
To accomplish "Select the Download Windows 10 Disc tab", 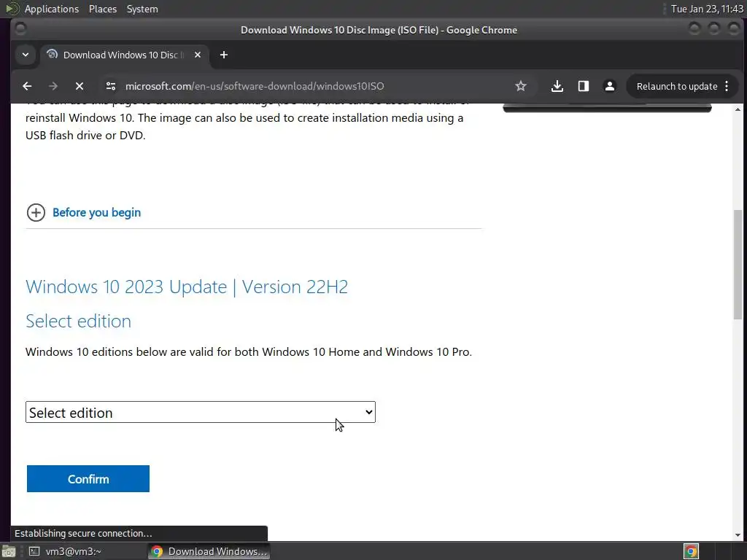I will click(x=124, y=55).
